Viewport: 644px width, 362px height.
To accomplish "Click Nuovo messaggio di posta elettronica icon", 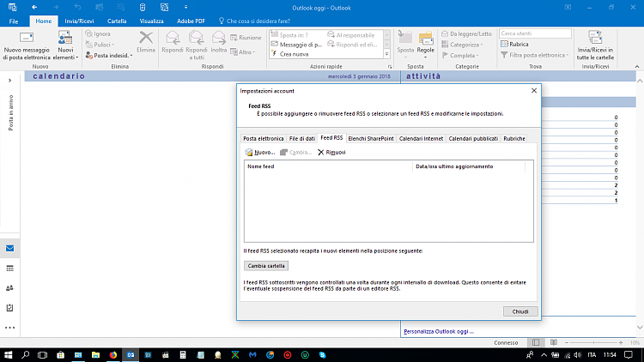I will [x=27, y=38].
